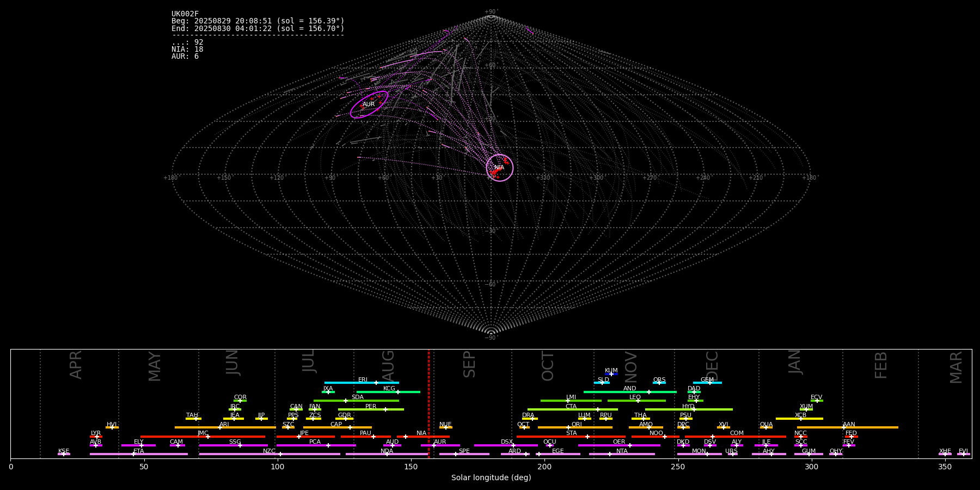Image resolution: width=980 pixels, height=490 pixels.
Task: Click the 'End: 20250830 04:01:22' header line
Action: 258,28
